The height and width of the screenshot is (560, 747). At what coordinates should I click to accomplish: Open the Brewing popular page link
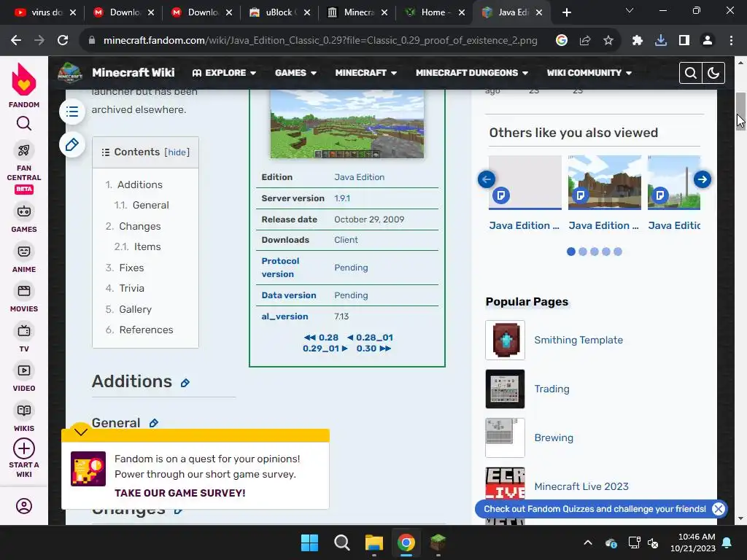click(x=554, y=437)
